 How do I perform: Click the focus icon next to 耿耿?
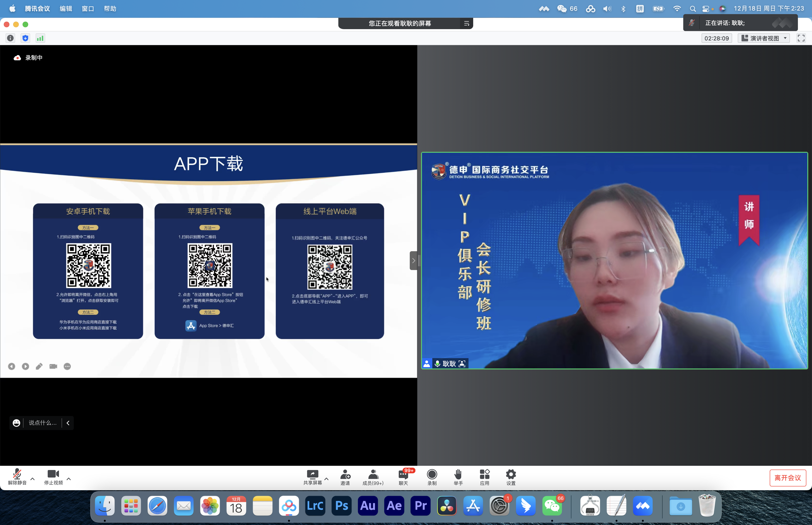pyautogui.click(x=462, y=364)
